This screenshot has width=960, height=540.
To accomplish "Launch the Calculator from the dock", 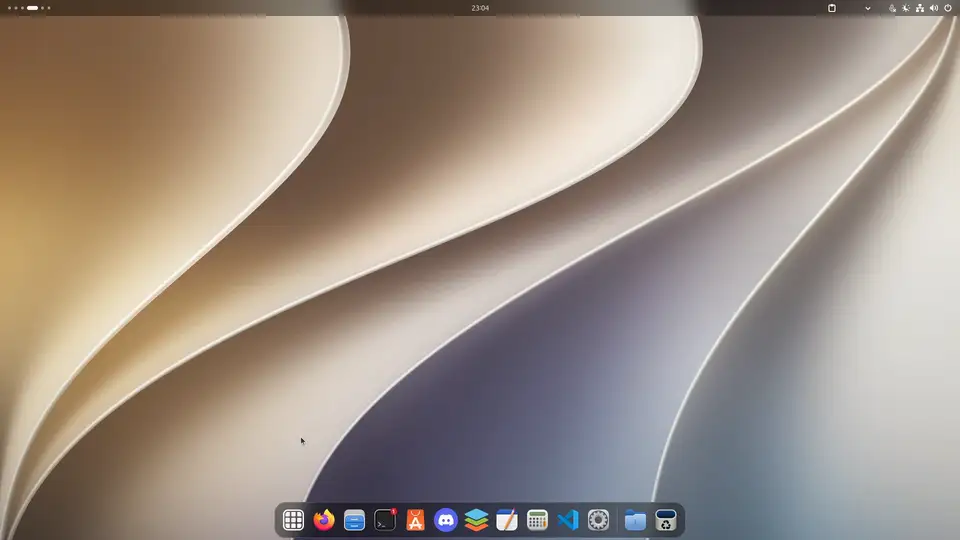I will [x=538, y=520].
